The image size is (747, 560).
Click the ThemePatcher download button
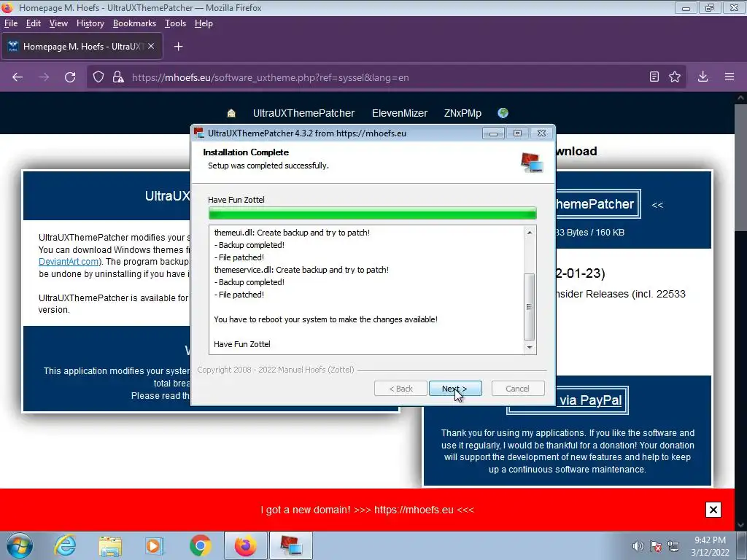(x=598, y=204)
